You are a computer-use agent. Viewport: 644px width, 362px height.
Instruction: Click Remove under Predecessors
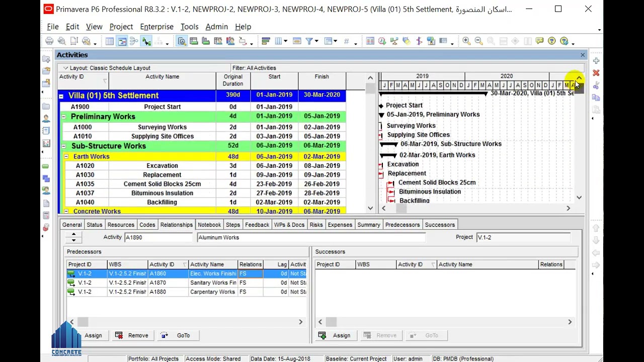[x=132, y=335]
